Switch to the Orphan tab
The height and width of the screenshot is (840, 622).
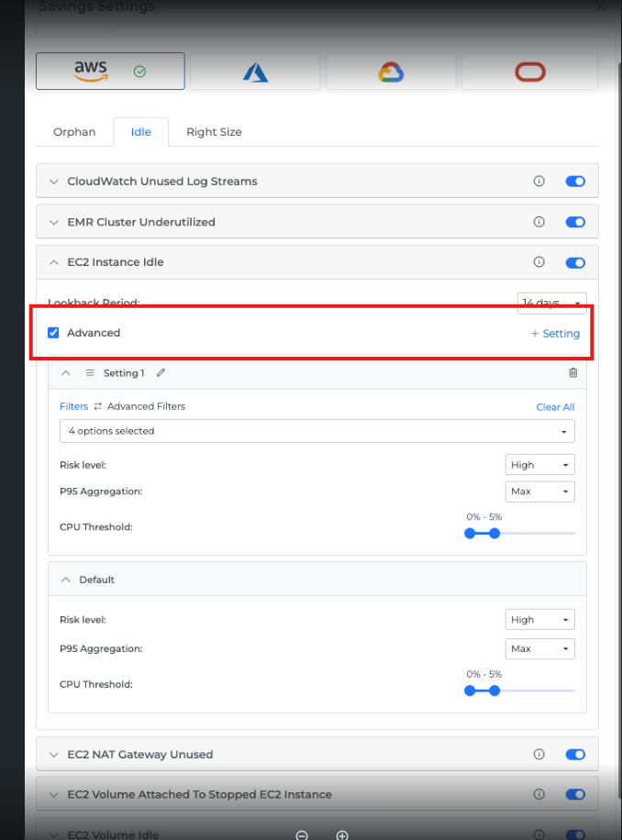click(74, 132)
